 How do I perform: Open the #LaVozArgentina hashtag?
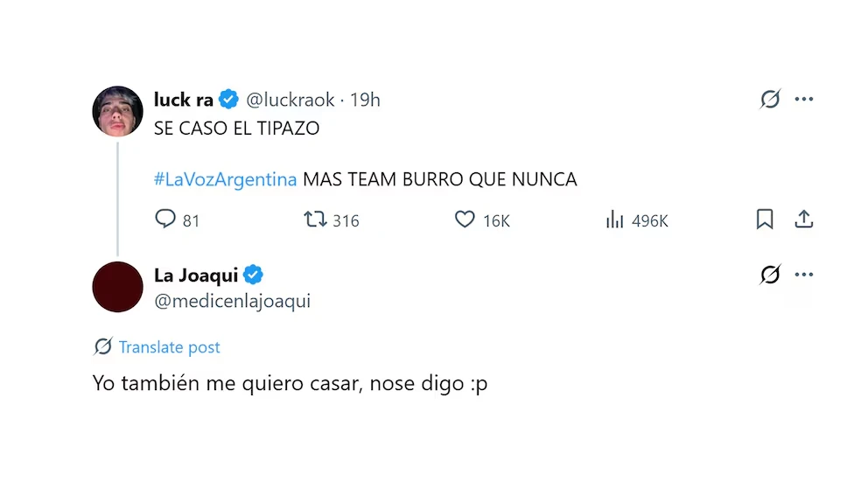[x=225, y=179]
